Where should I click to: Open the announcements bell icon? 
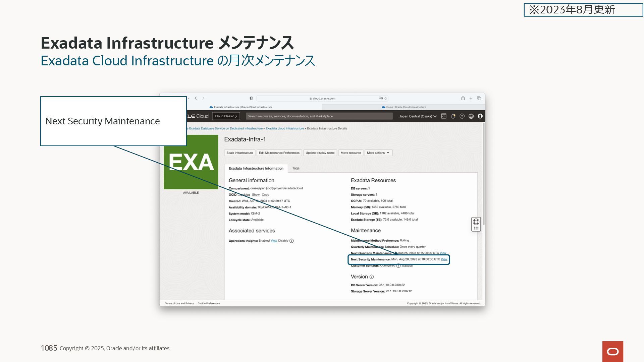(x=453, y=116)
